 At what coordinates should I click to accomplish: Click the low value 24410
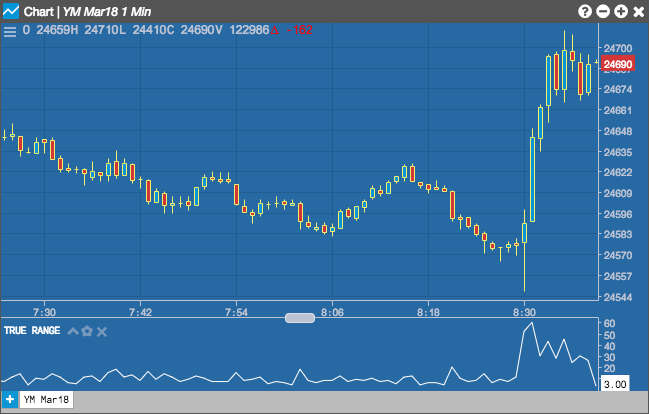pos(149,30)
